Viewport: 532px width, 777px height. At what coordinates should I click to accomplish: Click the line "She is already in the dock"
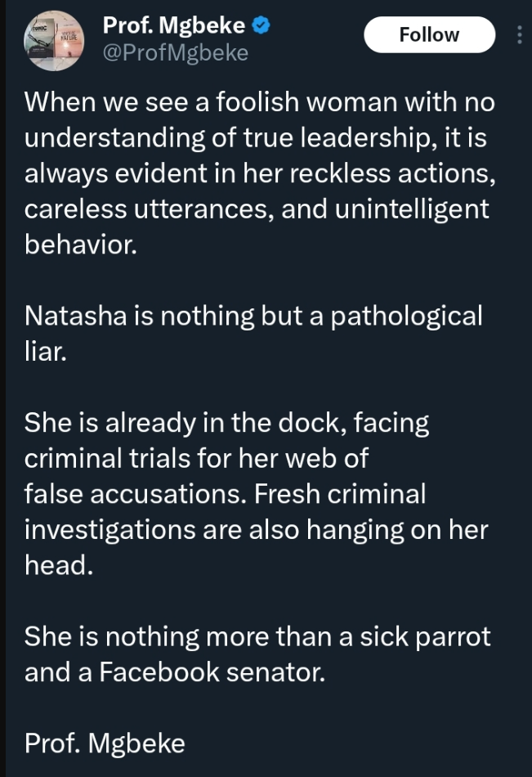coord(226,422)
